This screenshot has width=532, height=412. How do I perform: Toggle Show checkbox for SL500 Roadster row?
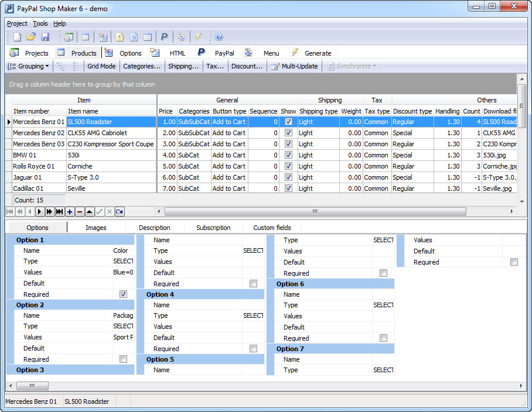tap(288, 122)
